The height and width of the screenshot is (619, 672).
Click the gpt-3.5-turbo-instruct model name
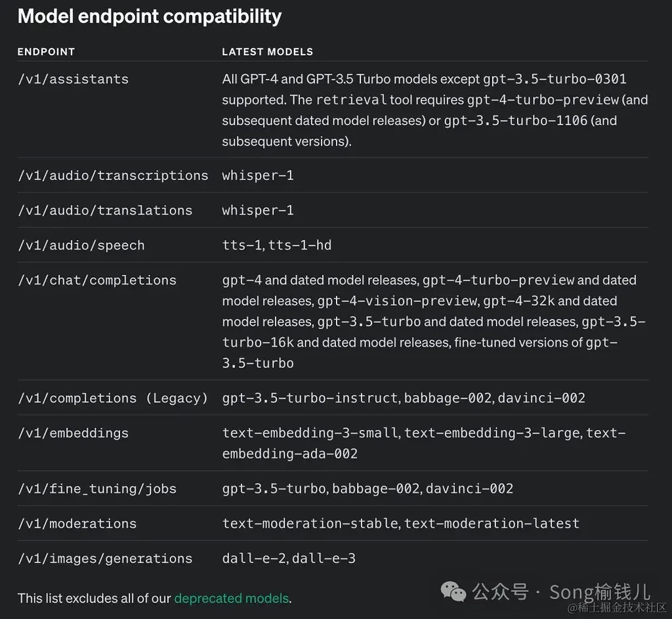[310, 398]
